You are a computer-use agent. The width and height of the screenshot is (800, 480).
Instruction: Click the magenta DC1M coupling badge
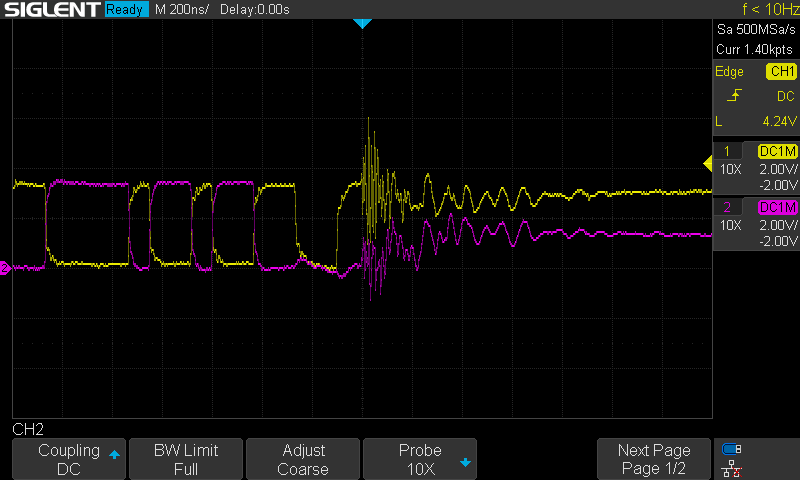click(x=778, y=208)
